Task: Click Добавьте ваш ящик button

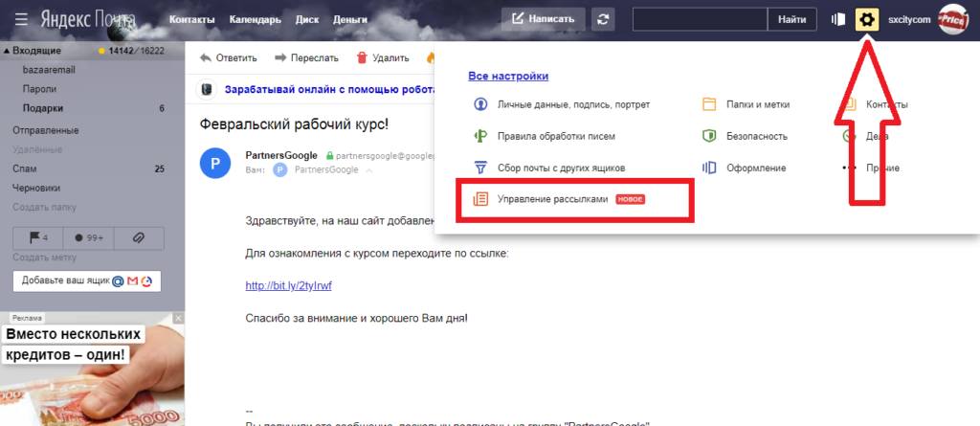Action: [87, 280]
